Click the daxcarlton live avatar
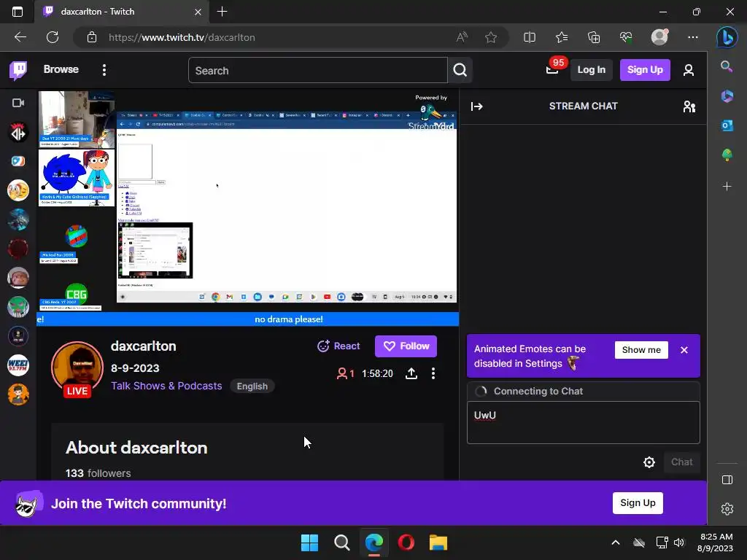Image resolution: width=747 pixels, height=560 pixels. click(x=77, y=367)
